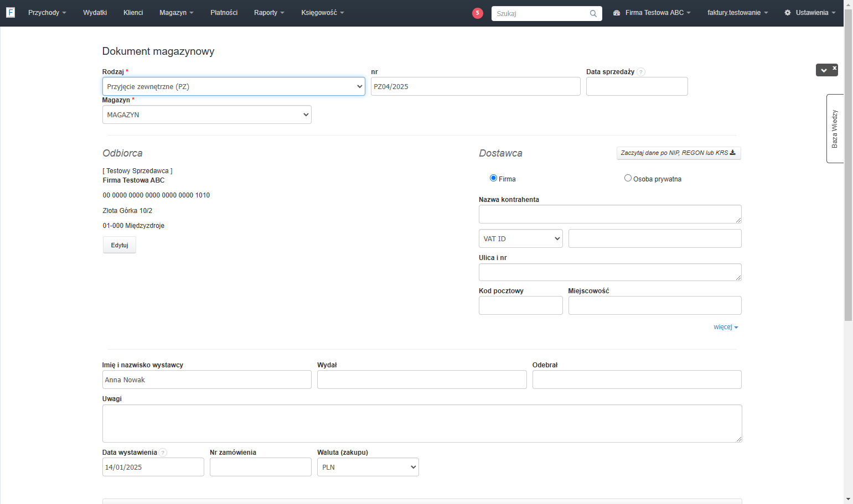Click the dashboard icon beside Firma Testowa ABC
The width and height of the screenshot is (853, 504).
tap(617, 13)
